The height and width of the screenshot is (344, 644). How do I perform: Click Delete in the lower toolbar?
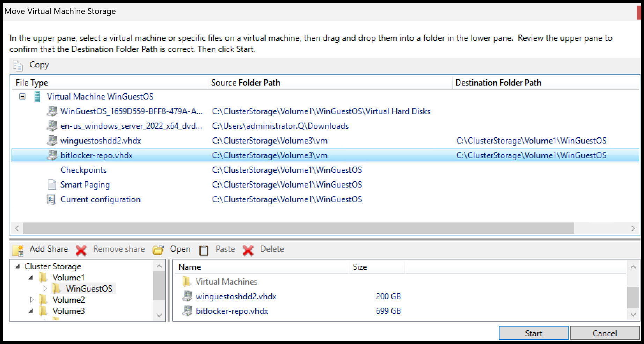272,249
